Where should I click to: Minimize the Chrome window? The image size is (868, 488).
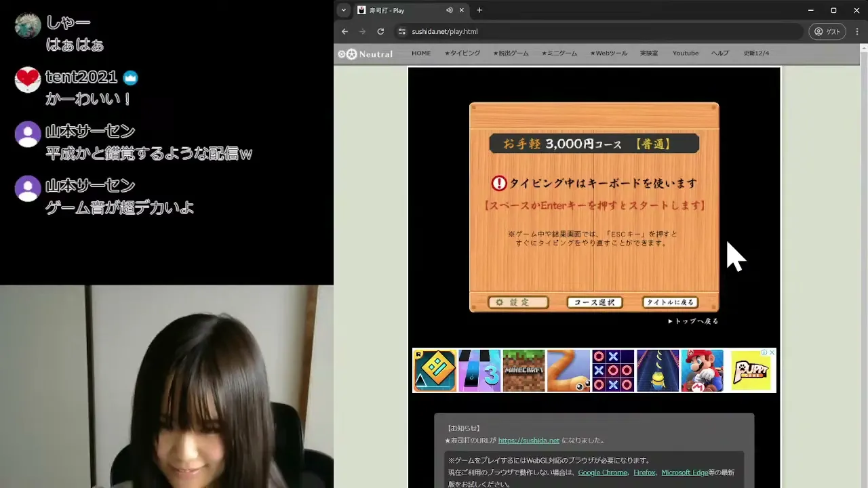tap(811, 10)
